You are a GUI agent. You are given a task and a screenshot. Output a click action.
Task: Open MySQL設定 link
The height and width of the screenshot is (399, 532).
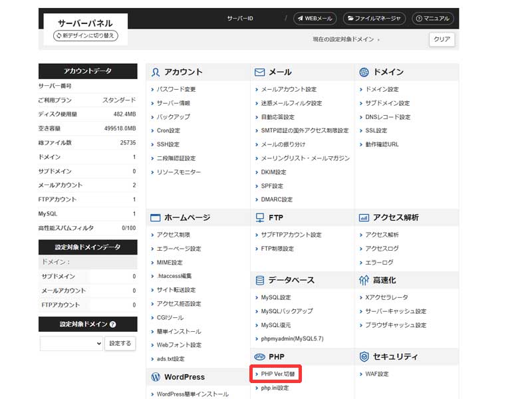tap(276, 297)
